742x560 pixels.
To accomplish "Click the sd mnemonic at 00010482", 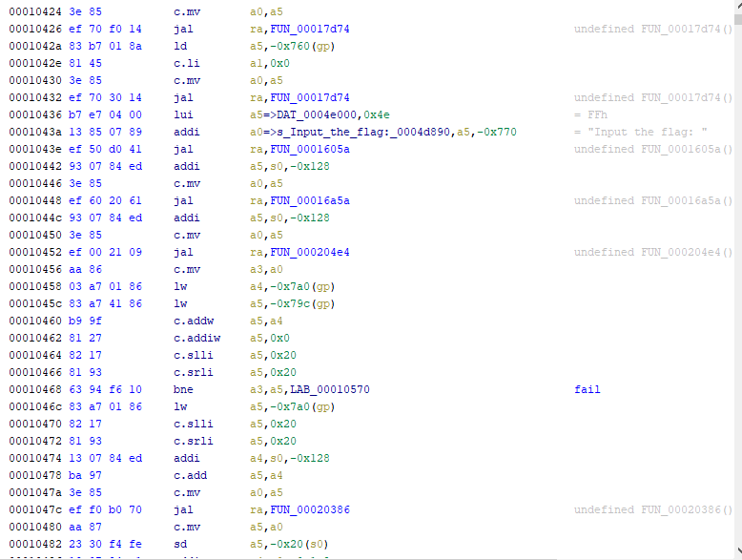I will pyautogui.click(x=179, y=544).
